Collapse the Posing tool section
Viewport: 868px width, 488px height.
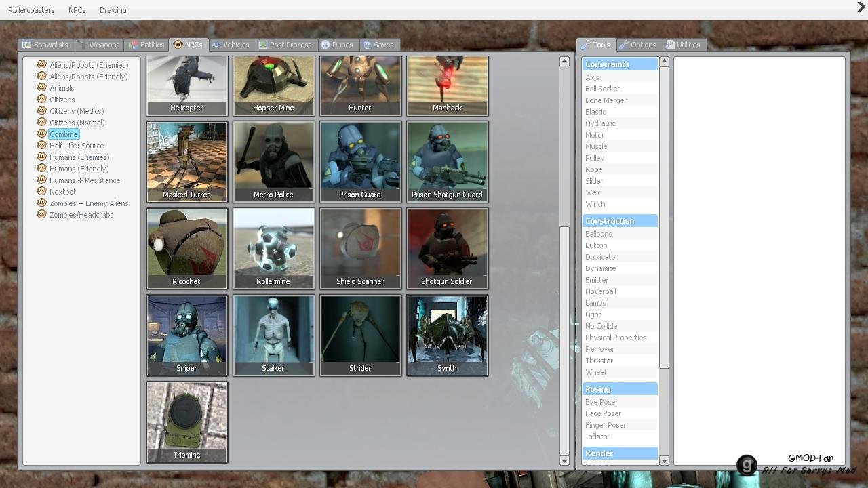coord(620,389)
